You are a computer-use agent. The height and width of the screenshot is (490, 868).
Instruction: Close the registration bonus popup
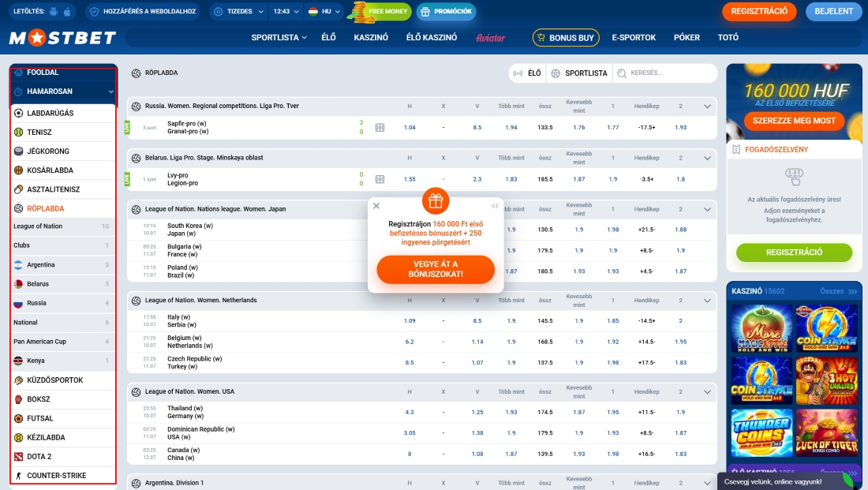coord(376,206)
